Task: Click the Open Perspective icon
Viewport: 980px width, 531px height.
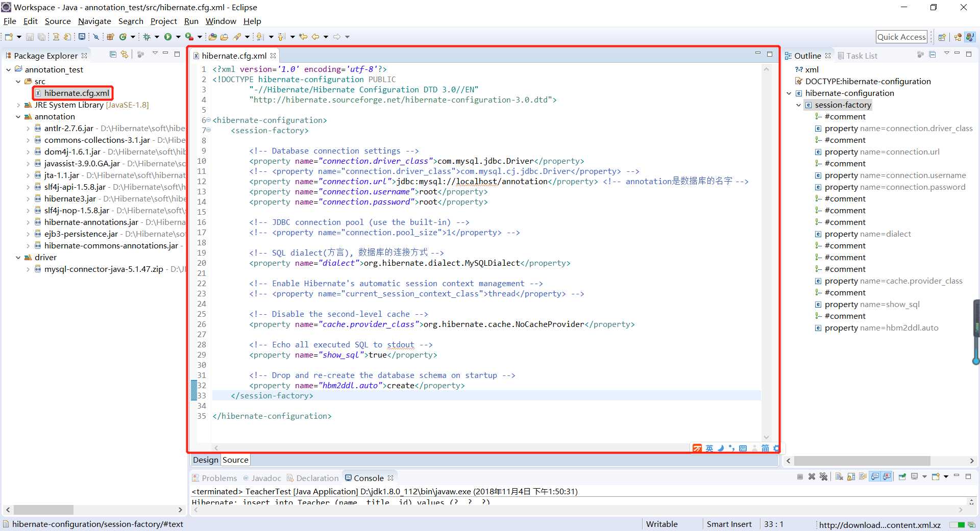Action: (942, 37)
